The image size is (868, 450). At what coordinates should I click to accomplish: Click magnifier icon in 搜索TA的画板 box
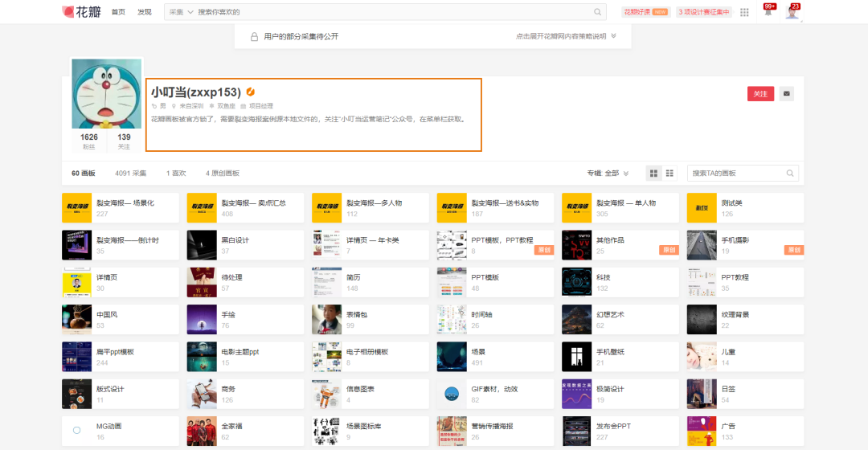[x=790, y=173]
